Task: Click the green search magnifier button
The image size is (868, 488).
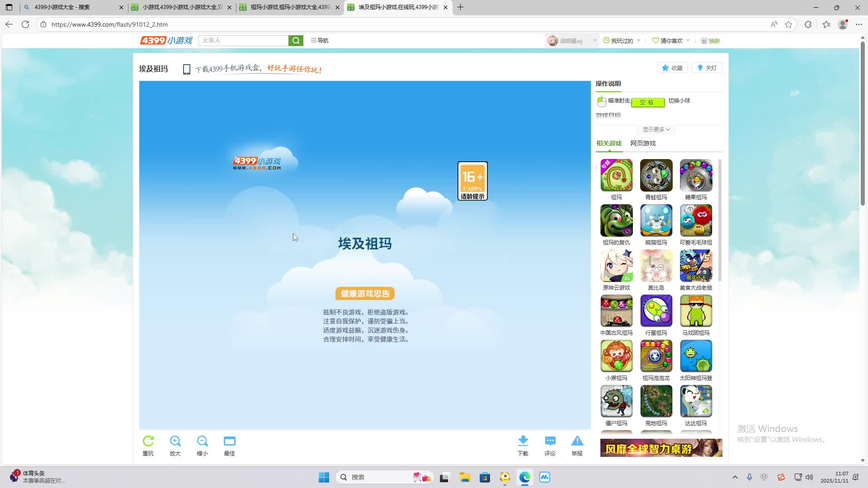Action: point(296,41)
